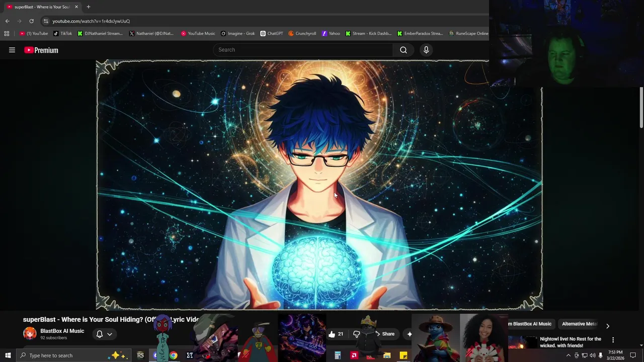
Task: Open the (1) YouTube bookmark
Action: point(34,34)
